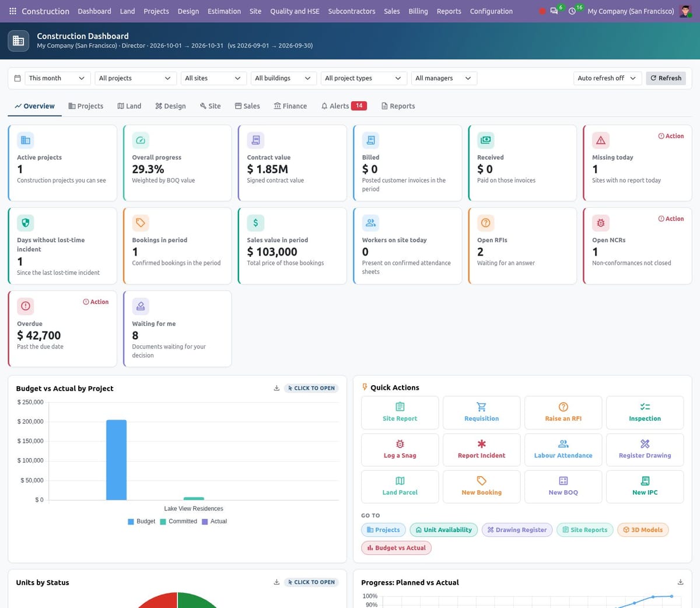
Task: Click the red recording status dot
Action: (x=542, y=11)
